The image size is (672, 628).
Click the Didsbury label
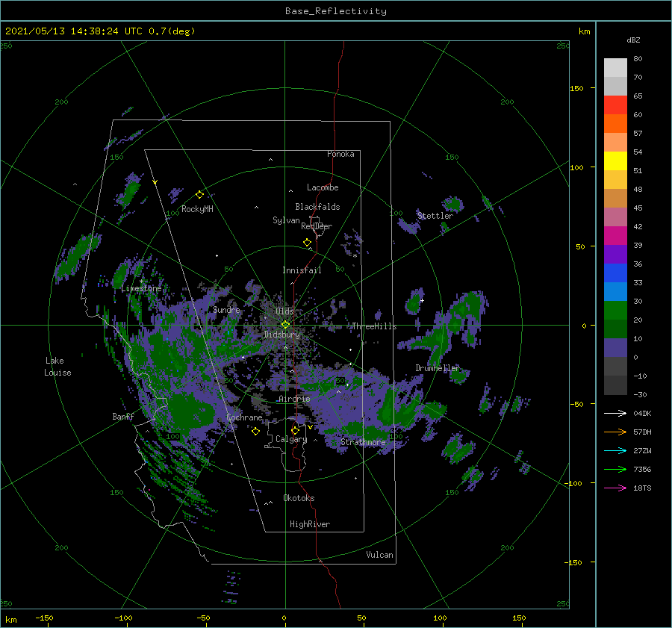tap(282, 335)
